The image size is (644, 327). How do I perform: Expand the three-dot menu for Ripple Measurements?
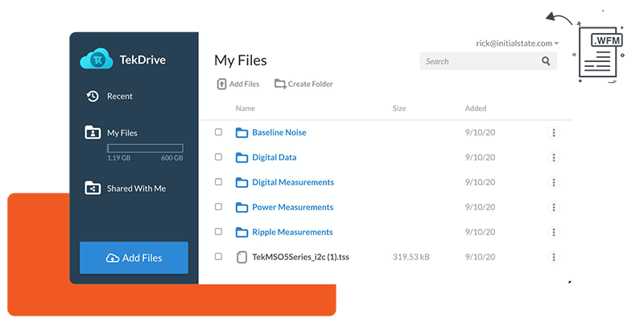553,232
